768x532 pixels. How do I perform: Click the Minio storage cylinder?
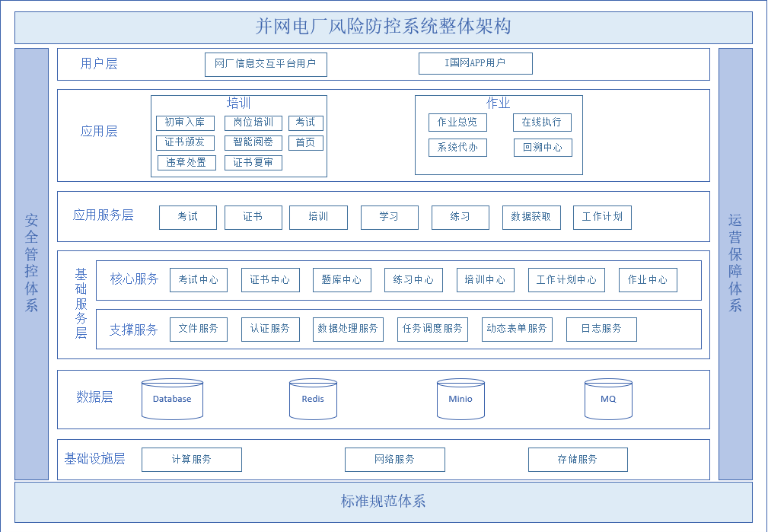pos(460,399)
